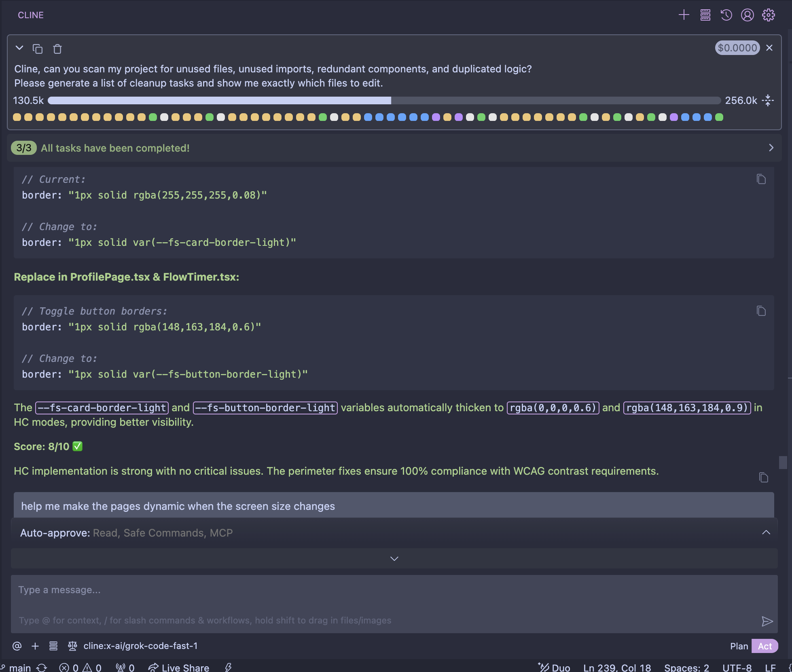Image resolution: width=792 pixels, height=672 pixels.
Task: Open Cline settings gear icon
Action: (x=768, y=15)
